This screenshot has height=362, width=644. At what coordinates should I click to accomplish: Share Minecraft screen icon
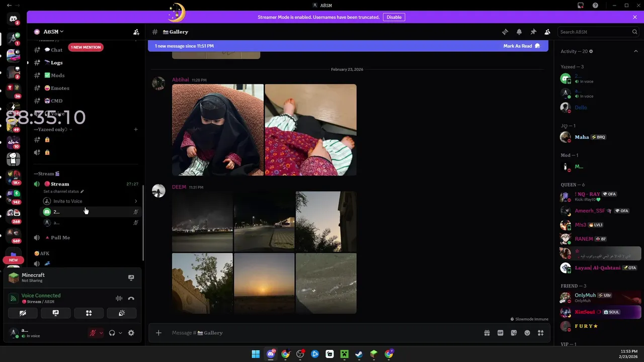[131, 278]
